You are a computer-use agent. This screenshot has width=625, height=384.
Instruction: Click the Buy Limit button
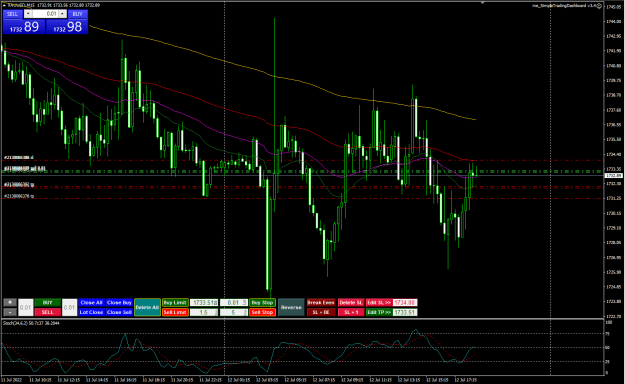coord(175,303)
